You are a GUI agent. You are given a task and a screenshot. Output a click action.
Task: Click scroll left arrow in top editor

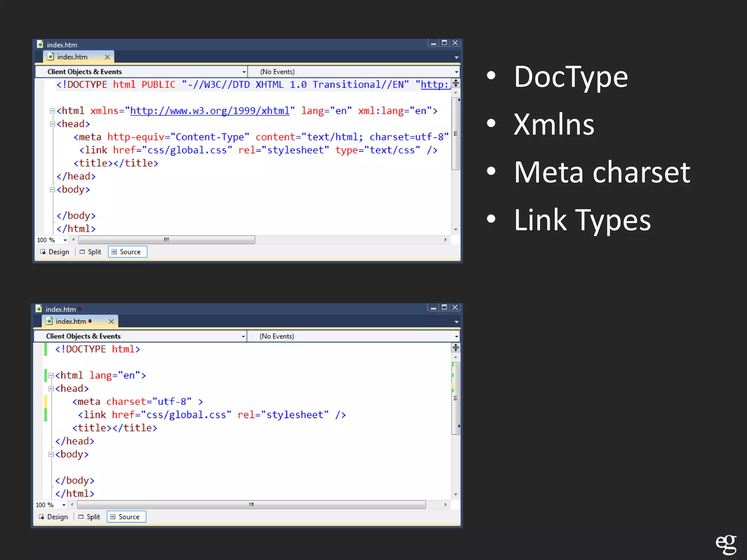click(x=73, y=240)
